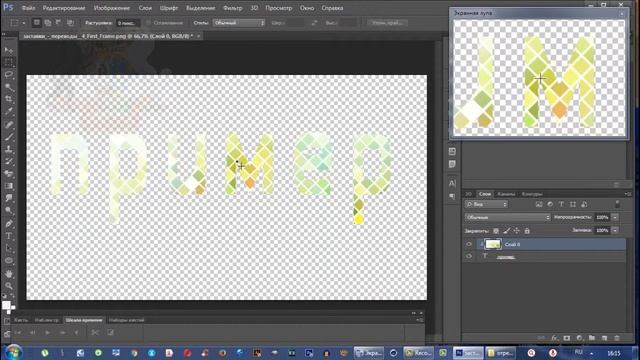This screenshot has height=360, width=640.
Task: Select the Dodge tool
Action: [x=9, y=211]
